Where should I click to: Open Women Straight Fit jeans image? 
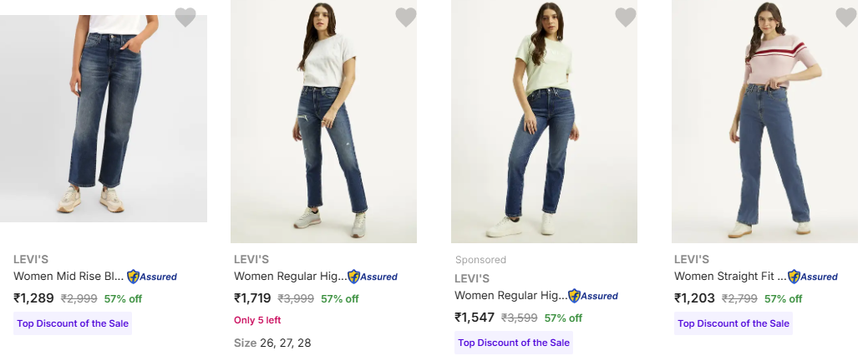764,121
